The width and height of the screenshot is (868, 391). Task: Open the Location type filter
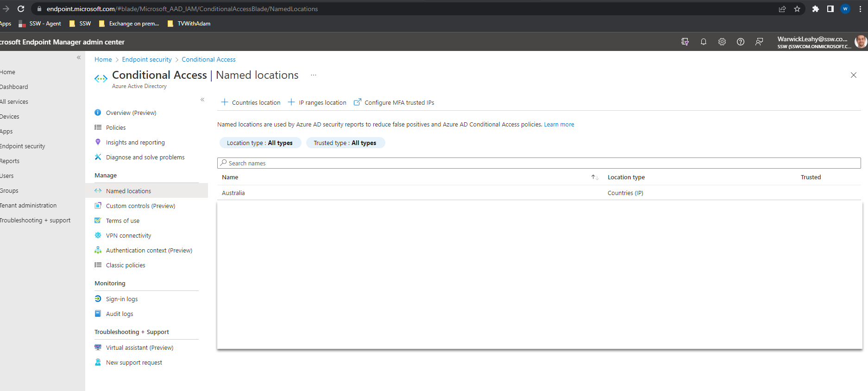click(x=259, y=143)
